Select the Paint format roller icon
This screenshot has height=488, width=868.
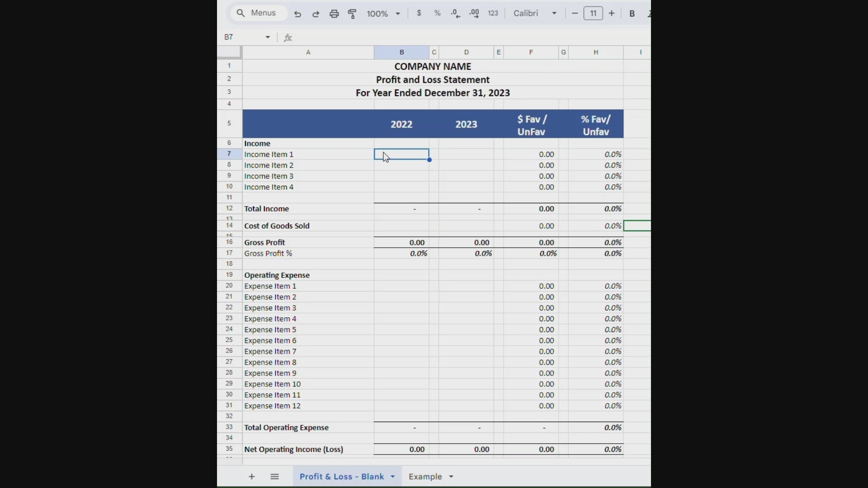tap(352, 14)
